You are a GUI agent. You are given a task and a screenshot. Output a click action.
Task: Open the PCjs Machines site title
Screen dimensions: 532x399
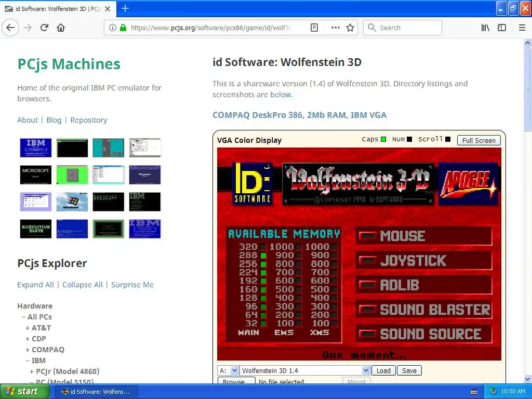pyautogui.click(x=69, y=64)
